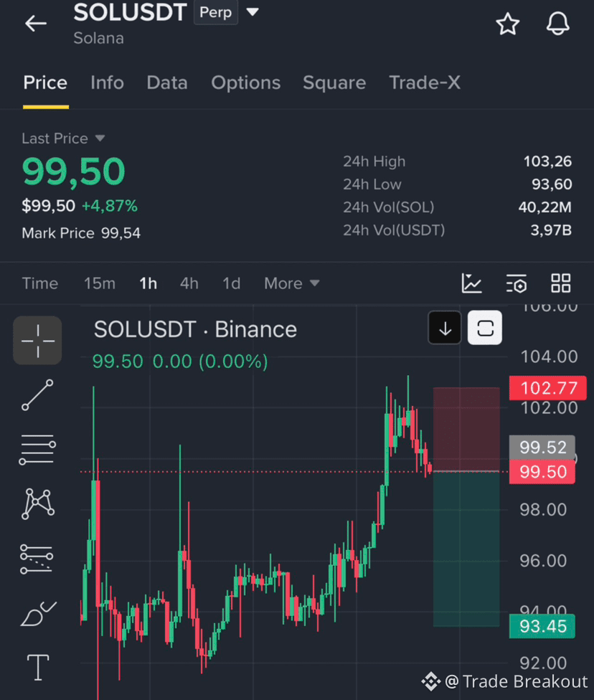Click the 24h High value 103,26
This screenshot has width=594, height=700.
(x=547, y=161)
